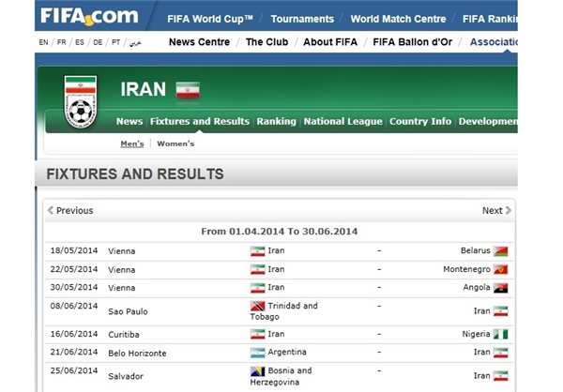Open the News Centre link
The height and width of the screenshot is (392, 563).
click(199, 42)
